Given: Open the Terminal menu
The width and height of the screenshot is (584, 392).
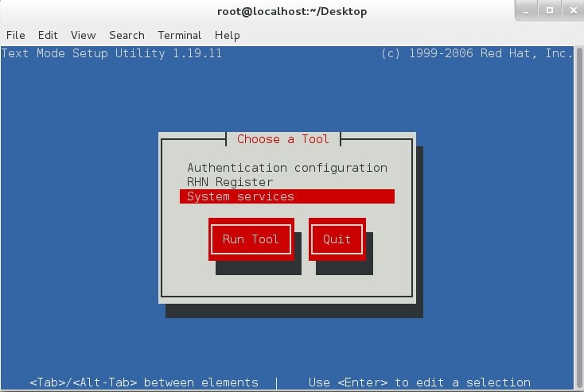Looking at the screenshot, I should point(179,35).
